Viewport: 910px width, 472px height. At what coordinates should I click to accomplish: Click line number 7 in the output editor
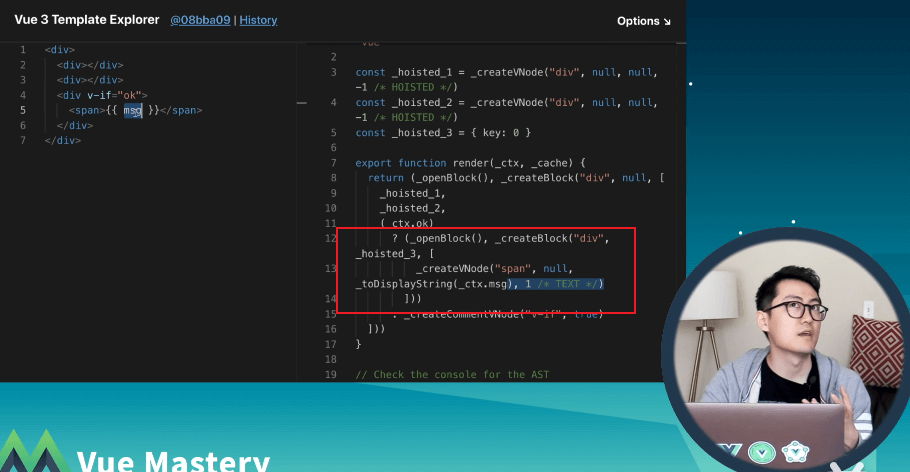pyautogui.click(x=334, y=163)
